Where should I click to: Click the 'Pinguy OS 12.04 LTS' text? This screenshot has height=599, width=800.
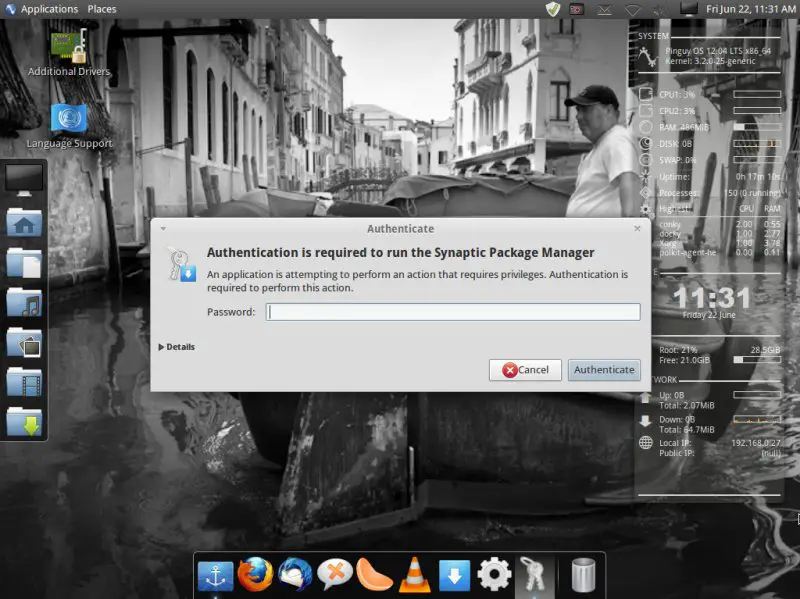click(718, 51)
